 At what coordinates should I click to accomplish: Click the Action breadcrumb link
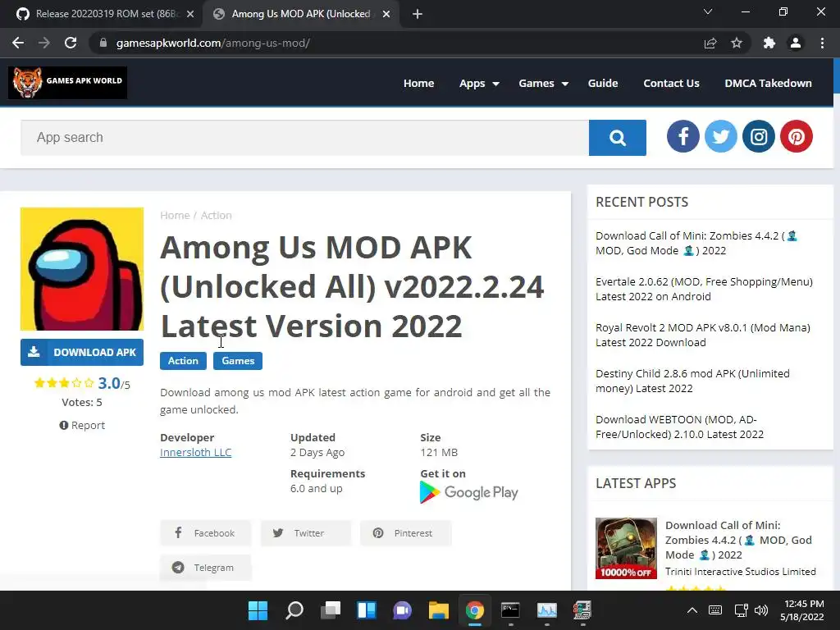click(x=217, y=216)
